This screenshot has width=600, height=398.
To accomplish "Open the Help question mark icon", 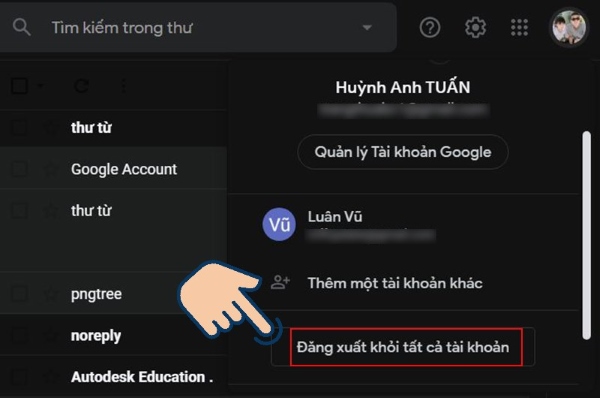I will [x=430, y=28].
